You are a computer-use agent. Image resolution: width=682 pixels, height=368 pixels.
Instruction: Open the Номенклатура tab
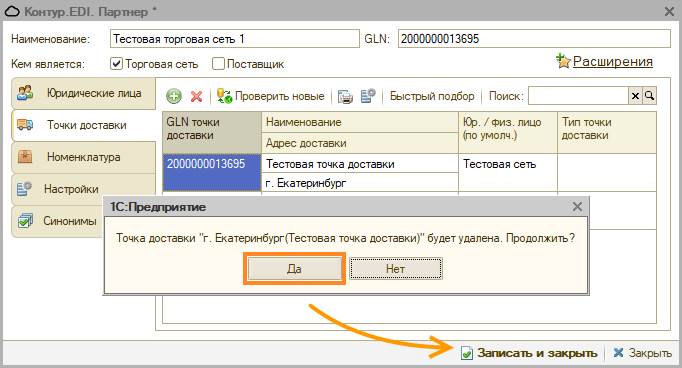click(83, 157)
